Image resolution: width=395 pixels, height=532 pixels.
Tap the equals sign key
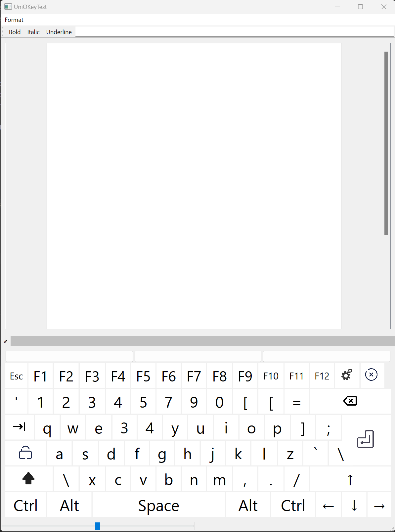296,401
